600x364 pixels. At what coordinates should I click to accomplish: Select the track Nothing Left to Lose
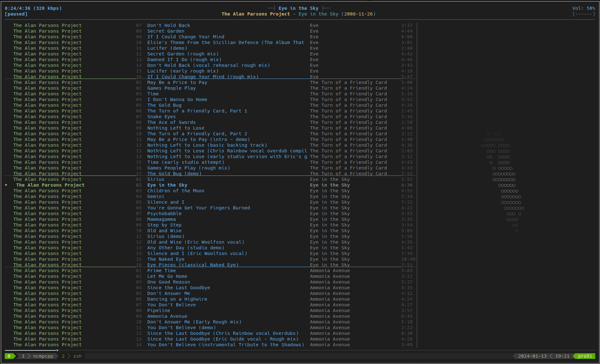click(x=176, y=128)
